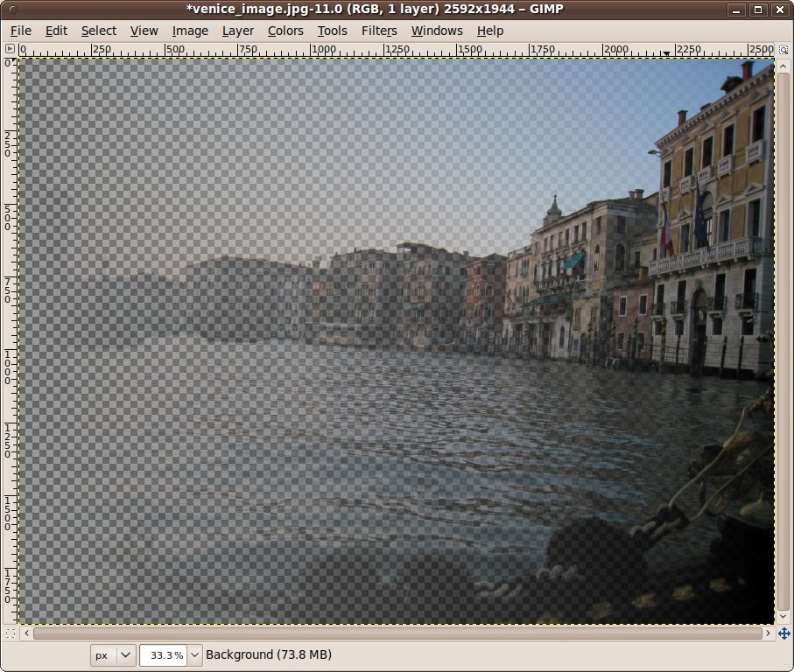This screenshot has height=672, width=794.
Task: Toggle the Quick Mask button
Action: pyautogui.click(x=10, y=633)
